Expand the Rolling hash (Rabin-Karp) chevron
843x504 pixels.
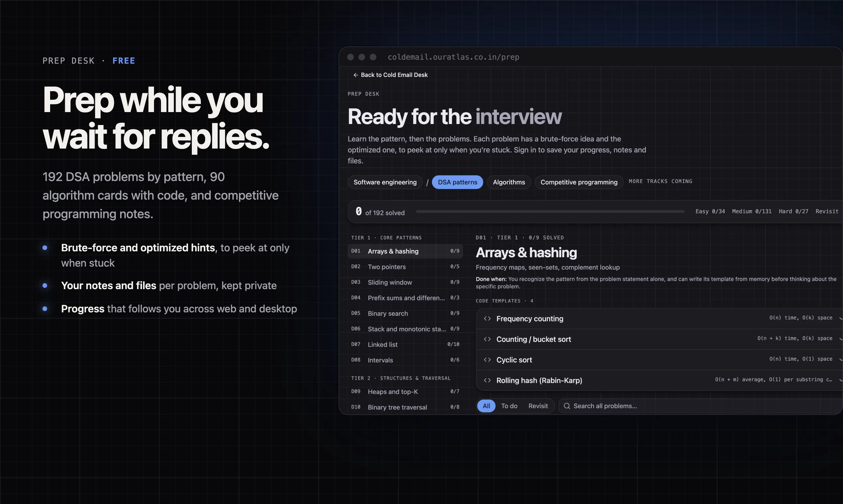pyautogui.click(x=841, y=380)
